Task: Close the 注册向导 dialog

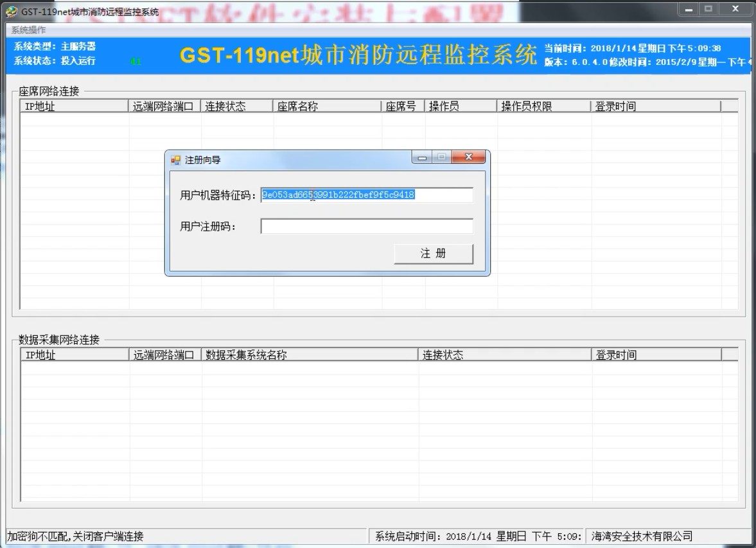Action: [x=468, y=157]
